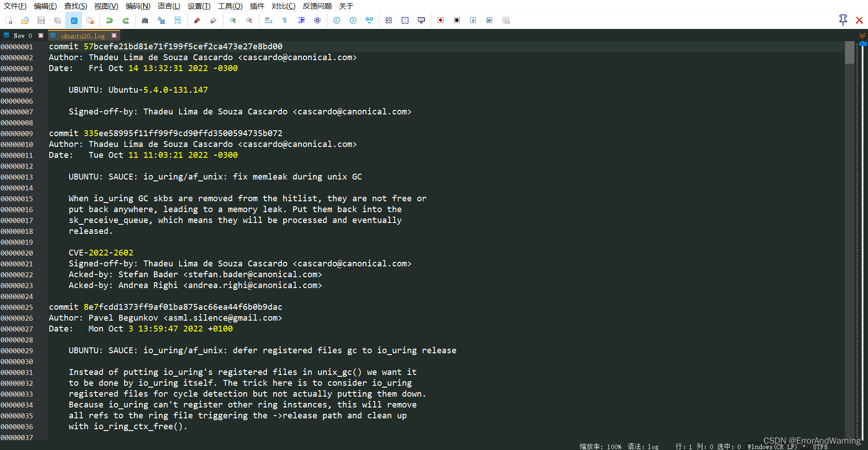This screenshot has width=868, height=450.
Task: Select the red highlight marker tool
Action: 197,20
